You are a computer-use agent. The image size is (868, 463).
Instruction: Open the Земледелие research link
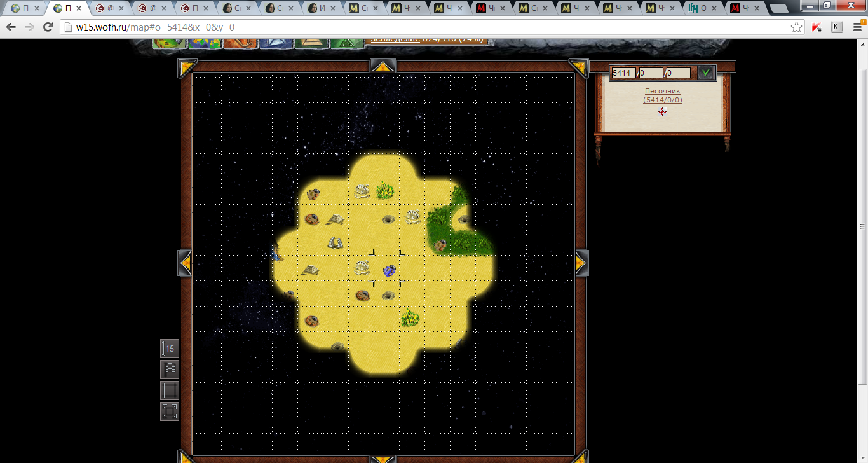(x=395, y=39)
